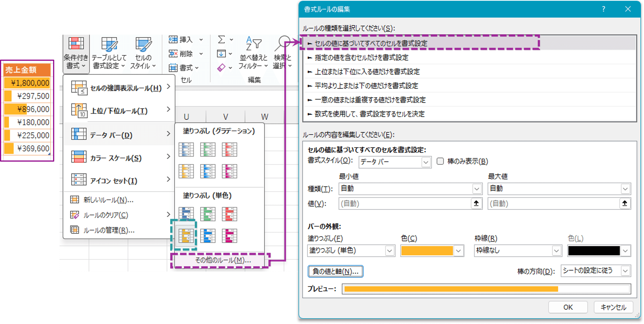The height and width of the screenshot is (324, 644).
Task: Click orange fill color swatch
Action: [x=427, y=251]
